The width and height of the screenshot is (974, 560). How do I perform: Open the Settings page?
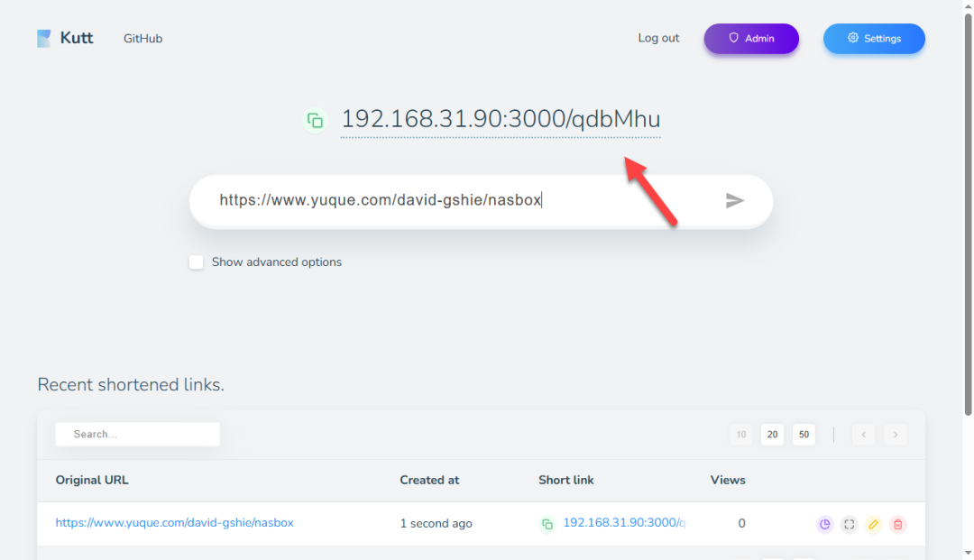click(874, 39)
